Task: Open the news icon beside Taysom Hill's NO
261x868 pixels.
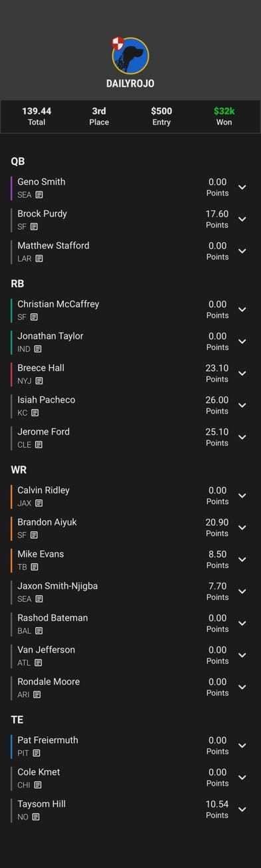Action: click(x=36, y=817)
